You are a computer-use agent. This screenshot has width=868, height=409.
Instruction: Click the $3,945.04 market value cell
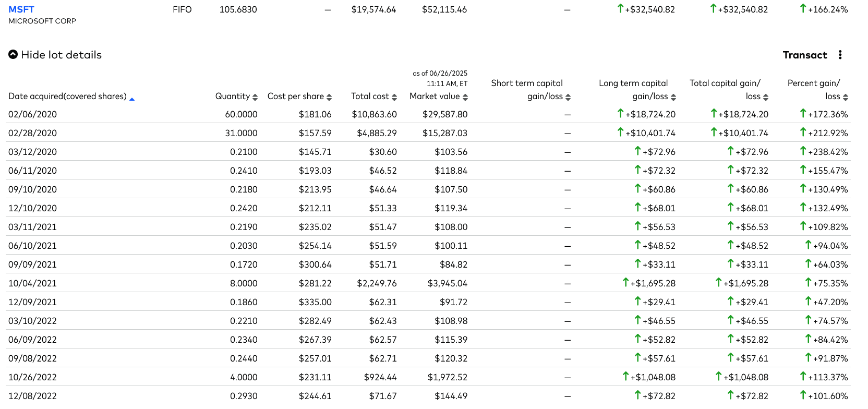pyautogui.click(x=448, y=283)
